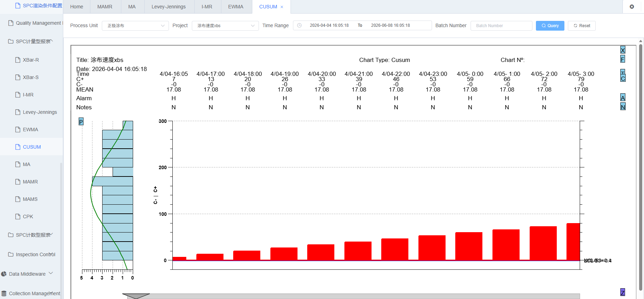Screen dimensions: 644x299
Task: Click the Alarm row label
Action: [84, 98]
